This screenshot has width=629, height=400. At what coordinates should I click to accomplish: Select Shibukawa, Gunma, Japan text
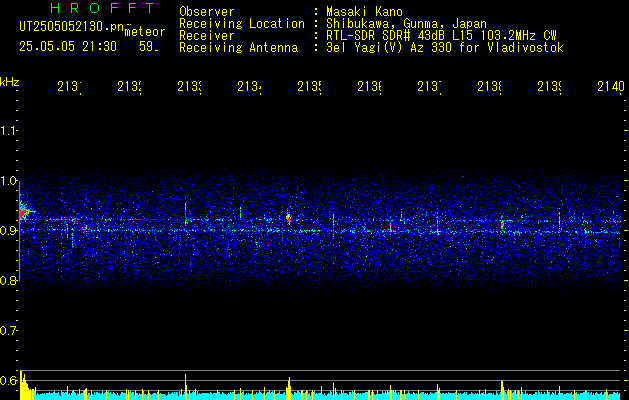[406, 24]
